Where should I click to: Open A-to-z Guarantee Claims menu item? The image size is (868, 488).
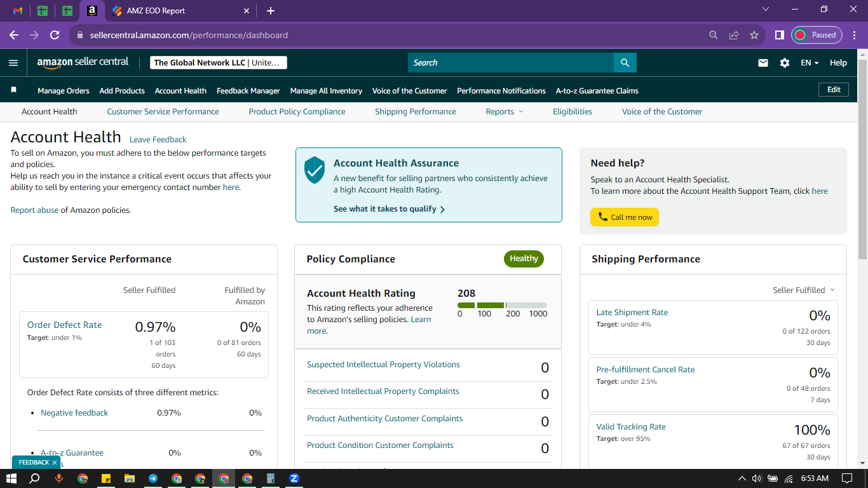click(x=597, y=91)
